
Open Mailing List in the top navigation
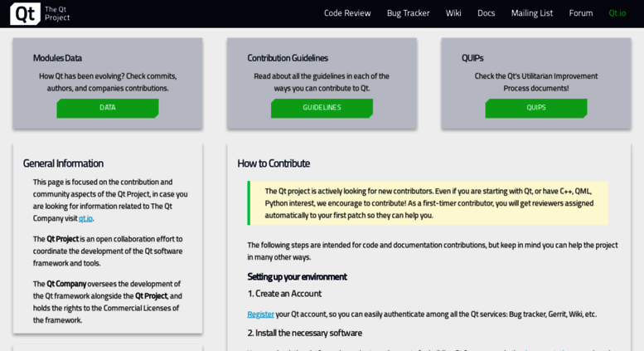[x=532, y=13]
